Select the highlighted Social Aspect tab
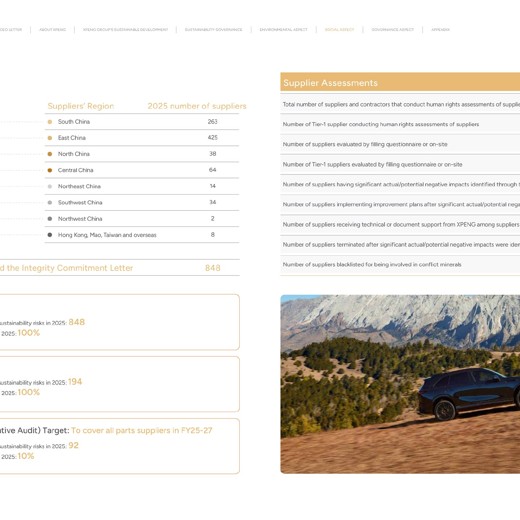This screenshot has width=520, height=520. coord(339,30)
